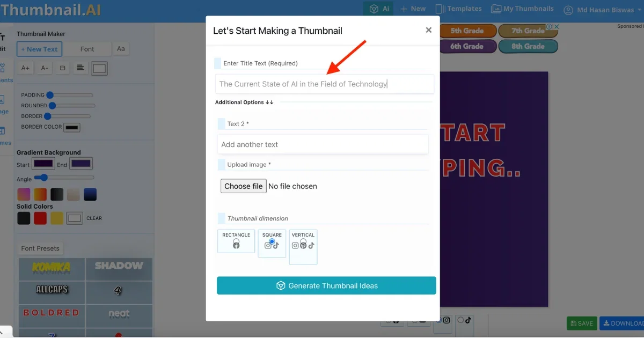
Task: Select the red solid color
Action: coord(40,218)
